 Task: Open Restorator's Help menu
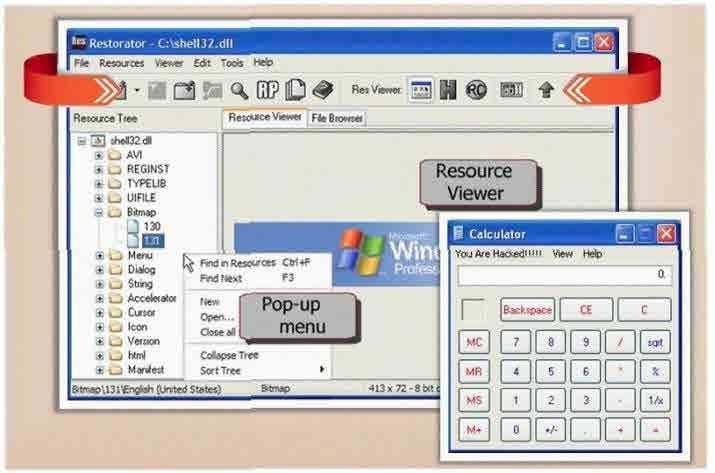click(263, 62)
